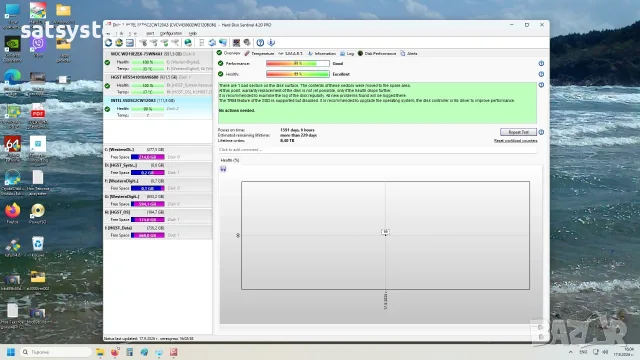Viewport: 640px width, 360px height.
Task: Open the blue question-mark Help toolbar icon
Action: click(x=260, y=42)
